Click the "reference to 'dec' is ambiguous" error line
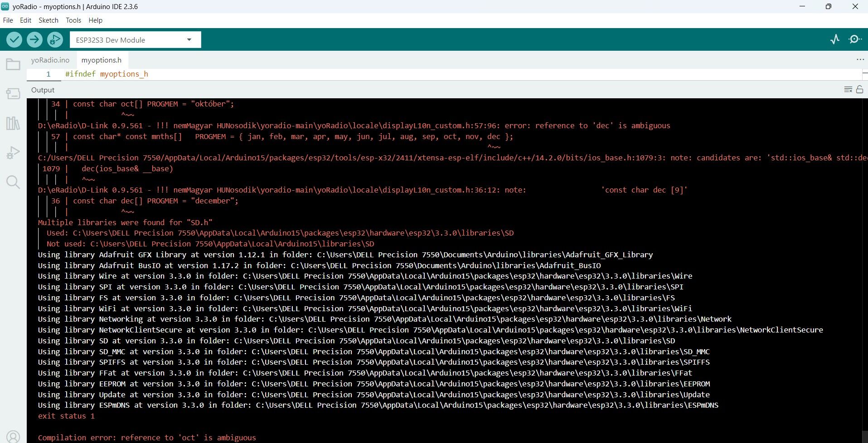The width and height of the screenshot is (868, 443). point(354,125)
